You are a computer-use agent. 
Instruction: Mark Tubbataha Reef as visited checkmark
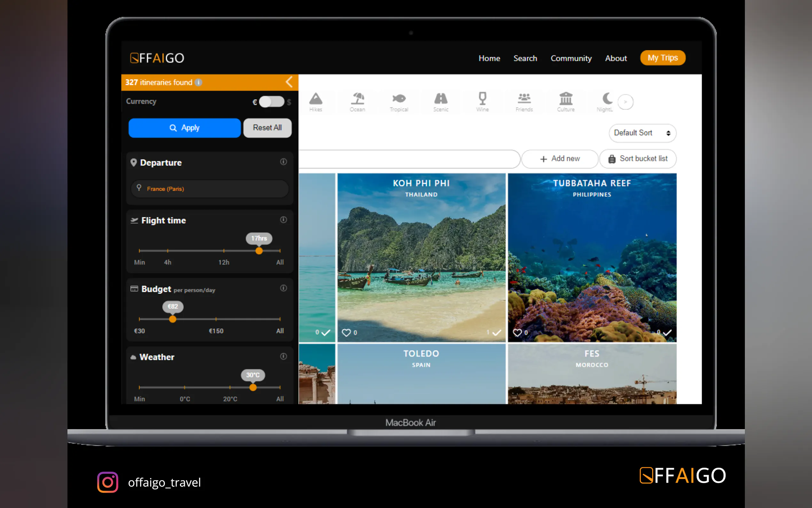pos(667,332)
